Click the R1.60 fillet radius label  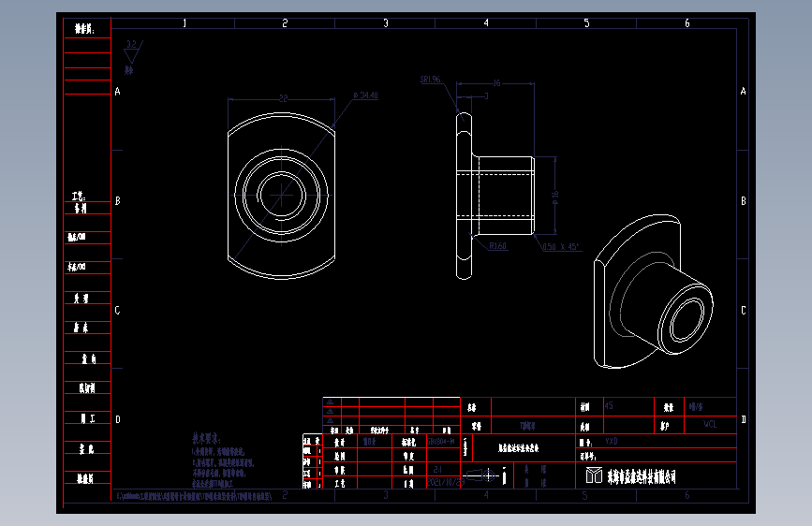pos(497,246)
